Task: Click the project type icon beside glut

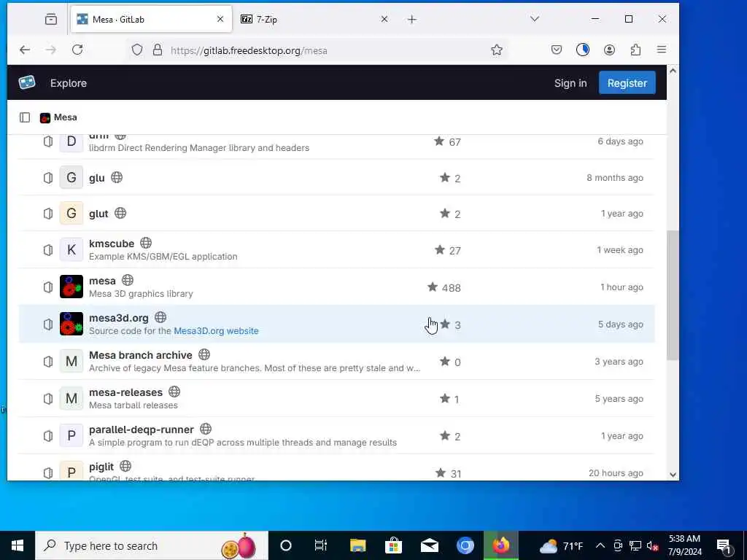Action: click(x=48, y=214)
